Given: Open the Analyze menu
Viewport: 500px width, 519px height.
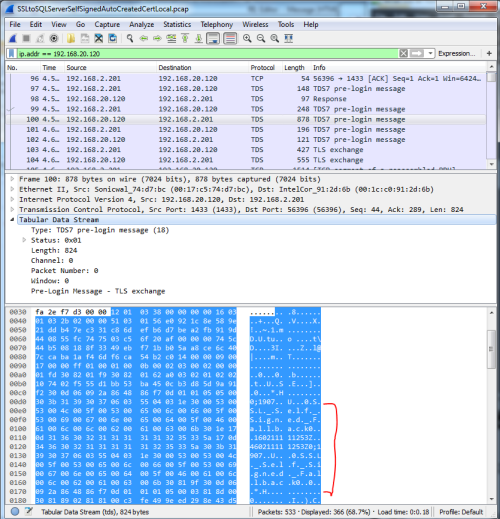Looking at the screenshot, I should click(142, 24).
